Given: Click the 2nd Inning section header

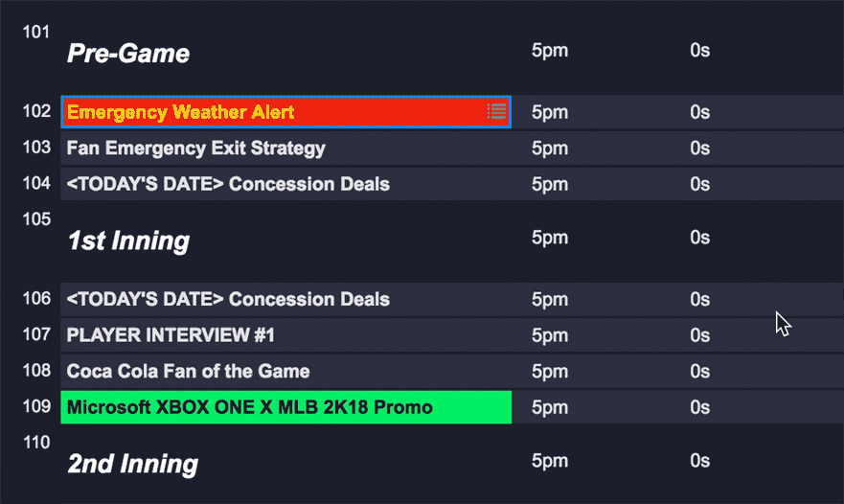Looking at the screenshot, I should coord(132,465).
